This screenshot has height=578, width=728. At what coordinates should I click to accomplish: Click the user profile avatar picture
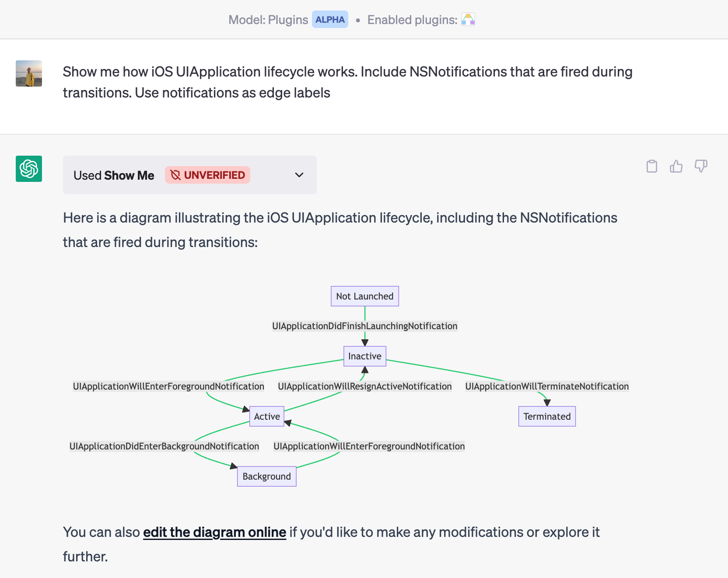point(29,73)
